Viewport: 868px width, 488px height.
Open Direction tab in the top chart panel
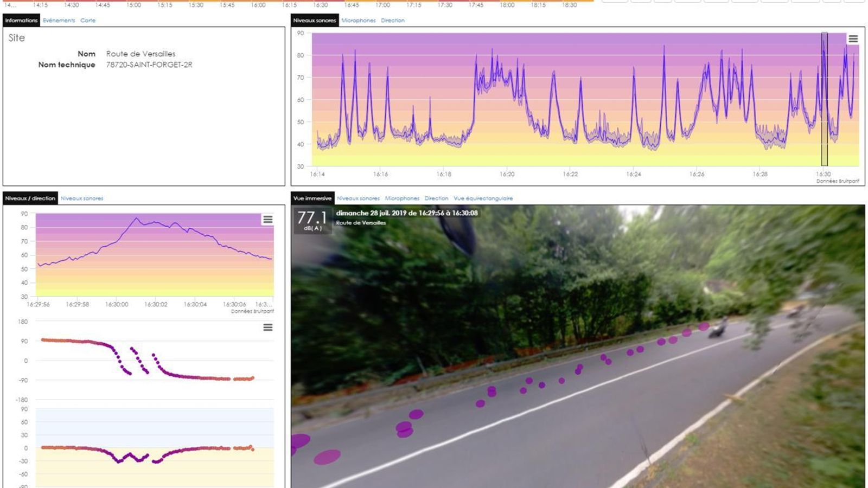392,21
